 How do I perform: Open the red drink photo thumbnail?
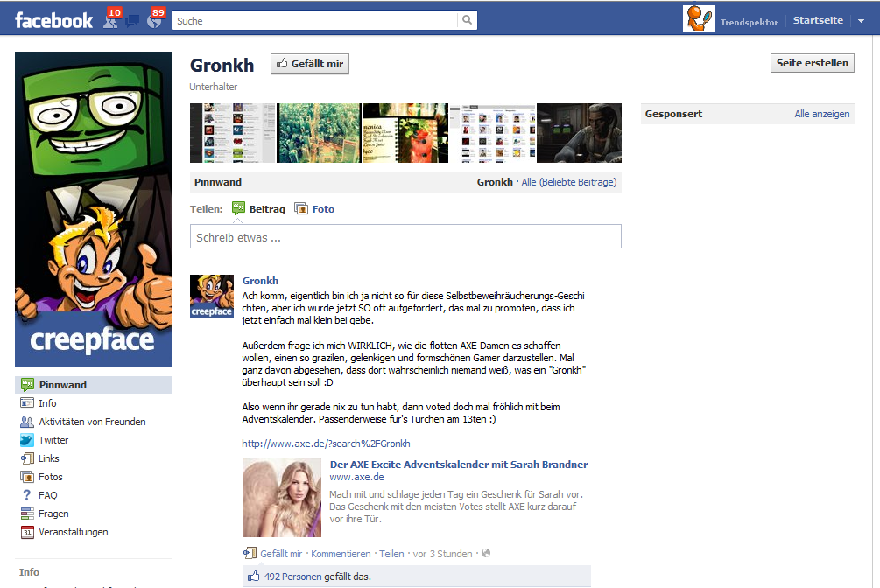click(405, 133)
